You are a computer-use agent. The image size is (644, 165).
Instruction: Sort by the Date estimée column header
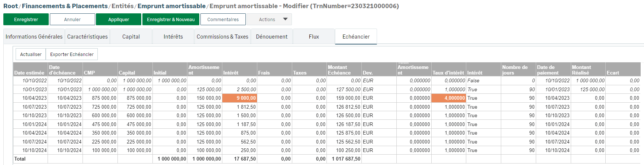point(29,73)
